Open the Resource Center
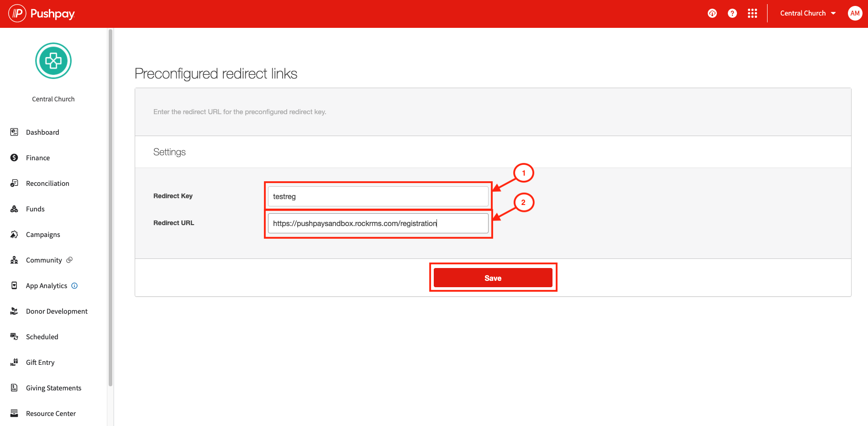 pos(51,413)
